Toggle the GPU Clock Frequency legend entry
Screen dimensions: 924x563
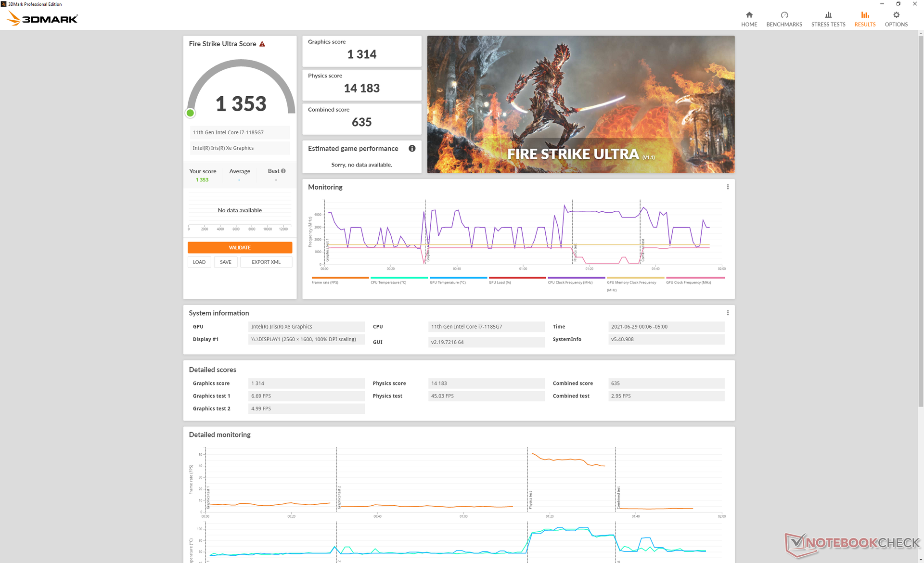pos(695,281)
